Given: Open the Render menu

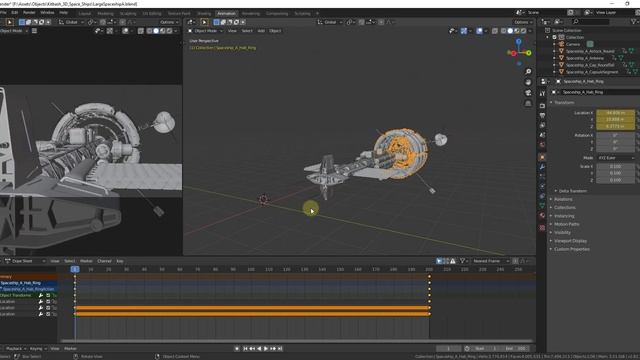Looking at the screenshot, I should (x=29, y=13).
